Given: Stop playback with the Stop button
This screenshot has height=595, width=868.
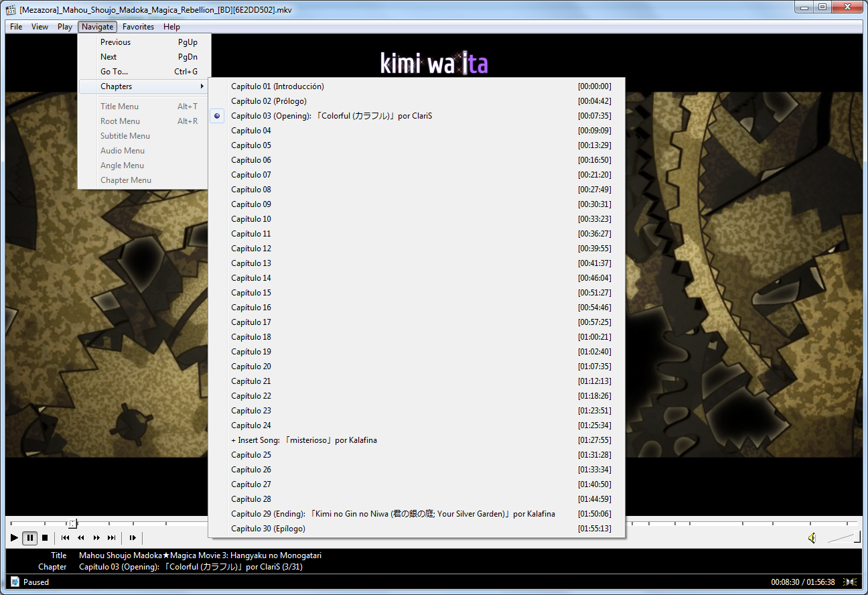Looking at the screenshot, I should click(x=45, y=537).
